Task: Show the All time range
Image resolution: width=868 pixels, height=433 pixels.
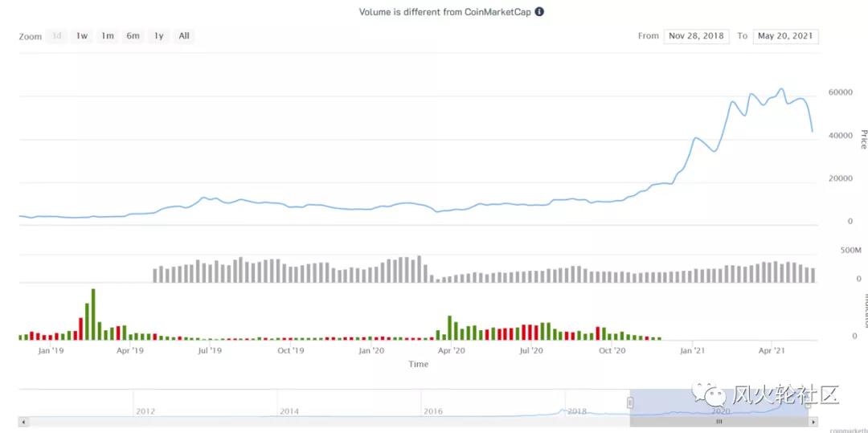Action: [x=184, y=36]
